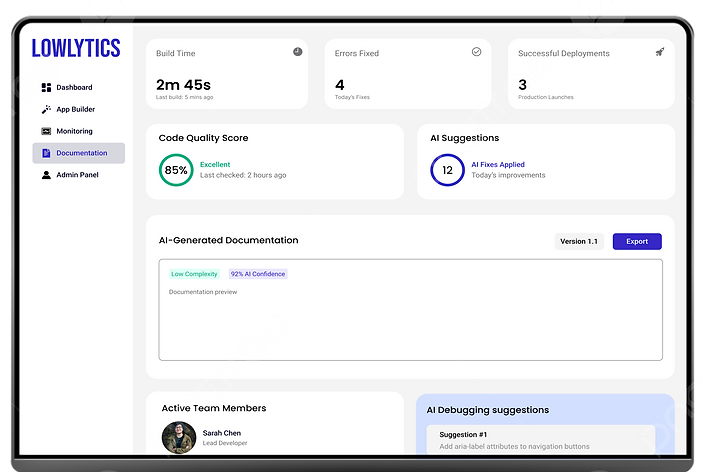Viewport: 703px width, 472px height.
Task: Click the Successful Deployments rocket icon
Action: click(660, 52)
